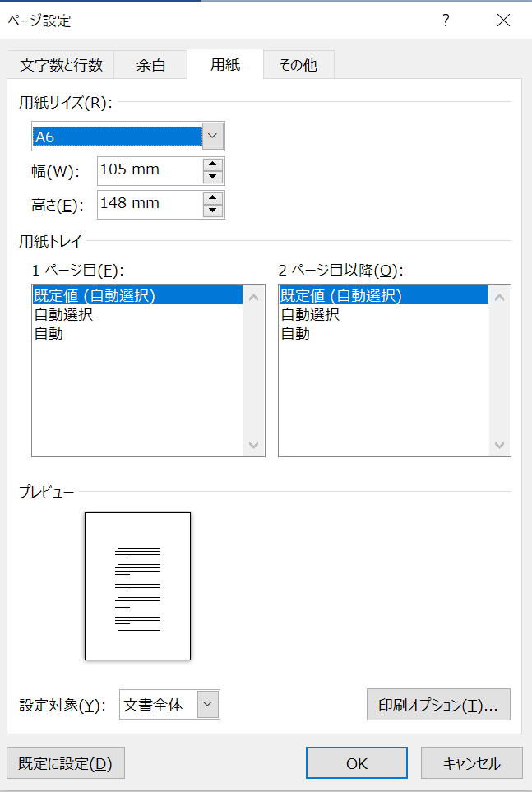Screen dimensions: 532x792
Task: Select 自動選択 in 1 ページ目 tray list
Action: 137,314
